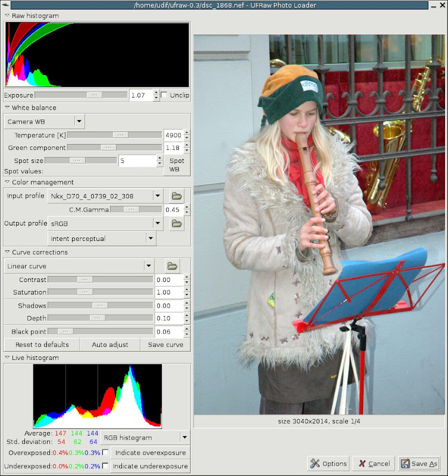Click the Shadows slider handle
This screenshot has height=476, width=448.
[x=100, y=305]
